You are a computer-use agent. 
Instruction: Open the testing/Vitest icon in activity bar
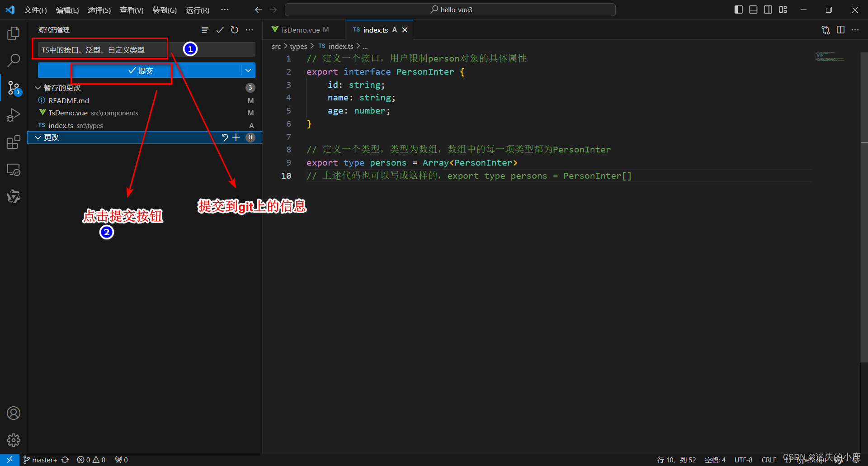pyautogui.click(x=14, y=196)
